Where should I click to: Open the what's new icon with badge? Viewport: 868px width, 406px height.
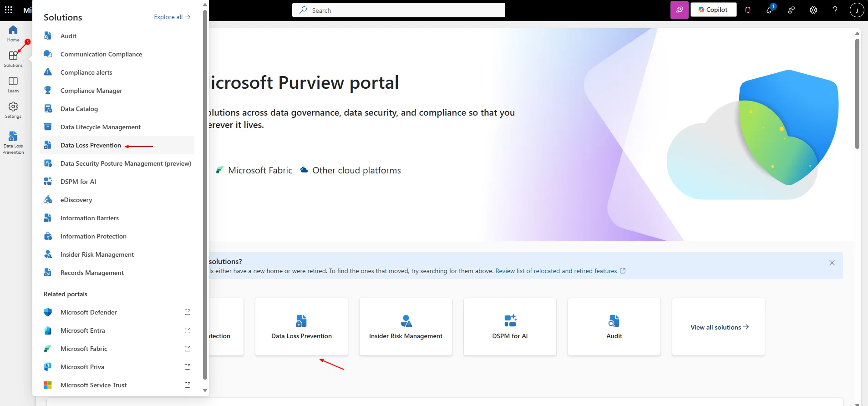click(x=770, y=10)
